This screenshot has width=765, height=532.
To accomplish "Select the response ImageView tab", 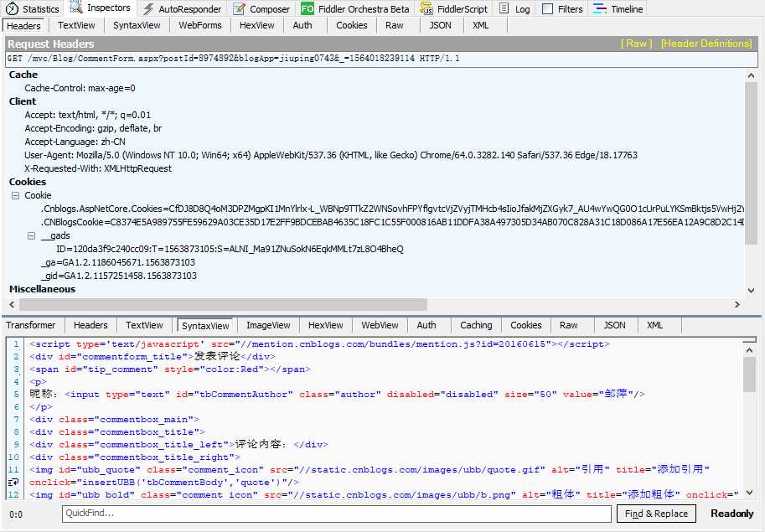I will tap(268, 325).
